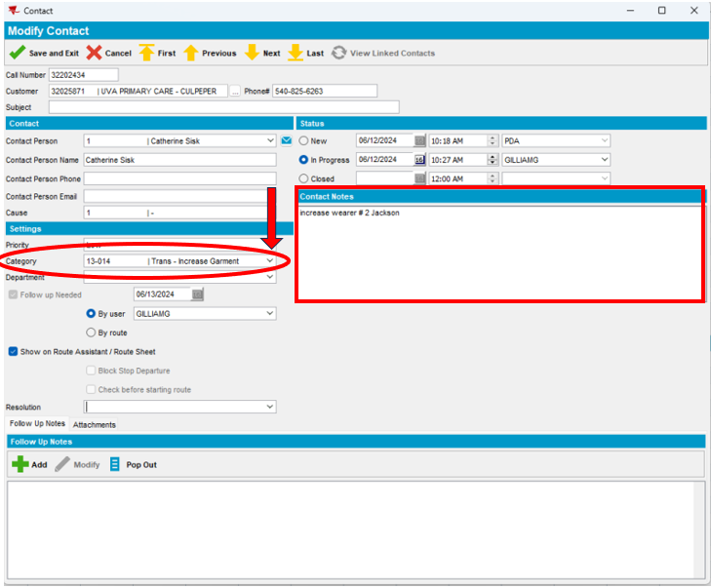Open calendar picker for New status date
The height and width of the screenshot is (588, 711).
pos(420,141)
